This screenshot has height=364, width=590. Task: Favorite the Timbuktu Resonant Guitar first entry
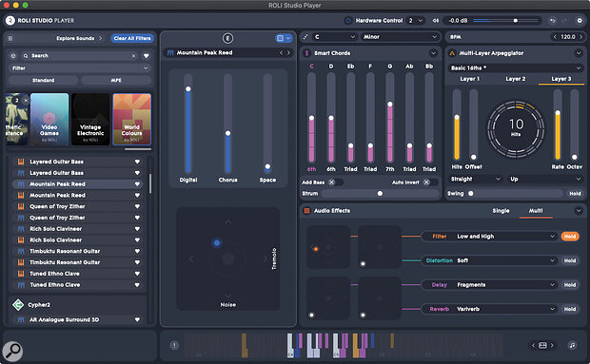coord(137,251)
